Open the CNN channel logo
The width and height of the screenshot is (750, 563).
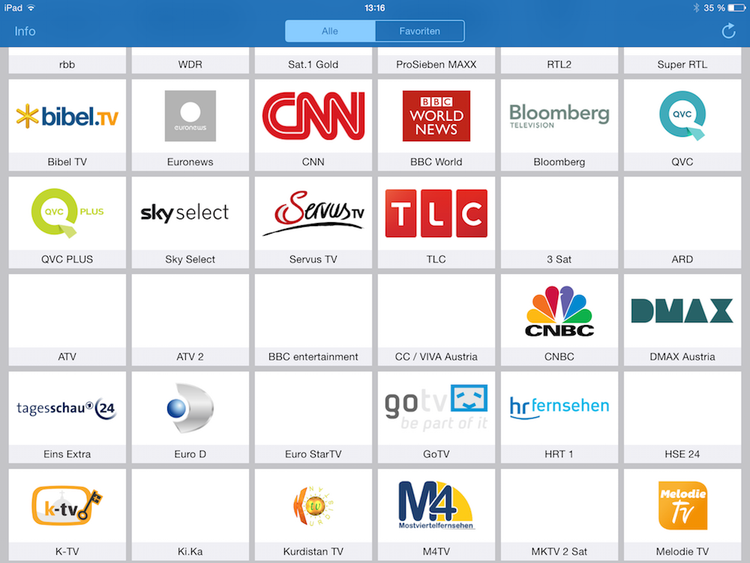click(313, 115)
